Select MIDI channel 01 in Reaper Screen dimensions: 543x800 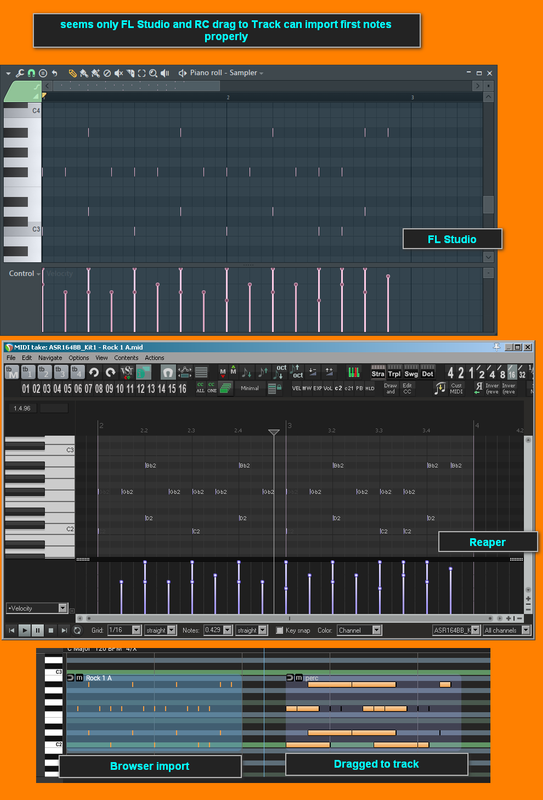[26, 389]
